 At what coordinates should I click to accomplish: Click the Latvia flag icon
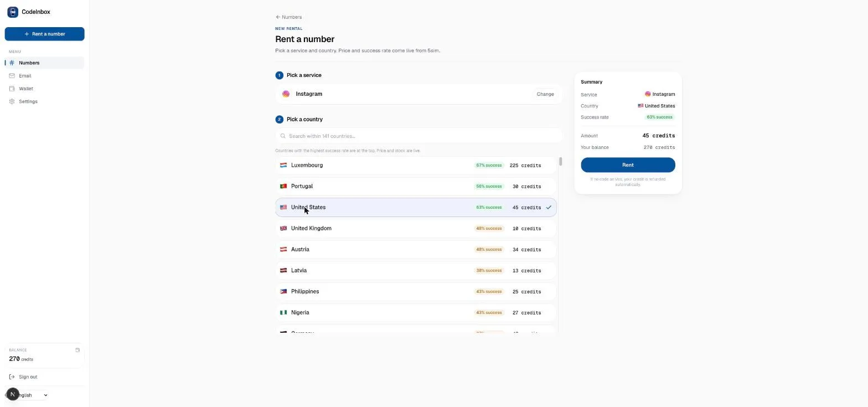pos(283,270)
